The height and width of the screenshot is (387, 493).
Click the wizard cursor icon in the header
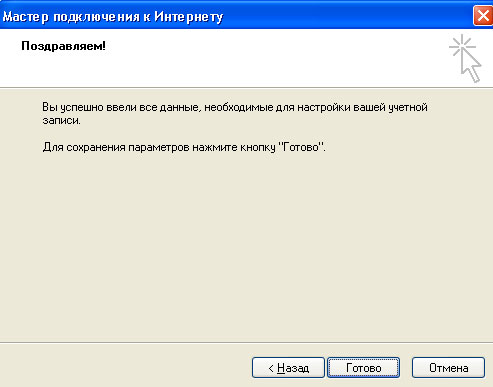pos(465,58)
